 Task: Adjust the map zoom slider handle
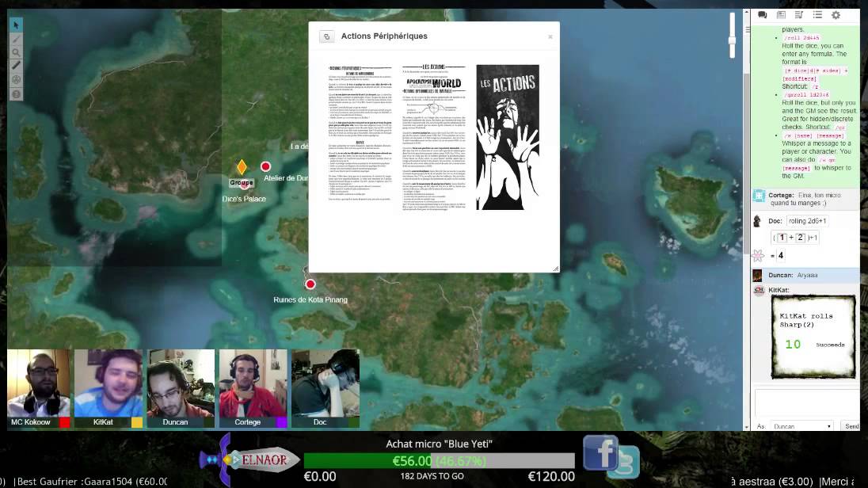pos(732,40)
